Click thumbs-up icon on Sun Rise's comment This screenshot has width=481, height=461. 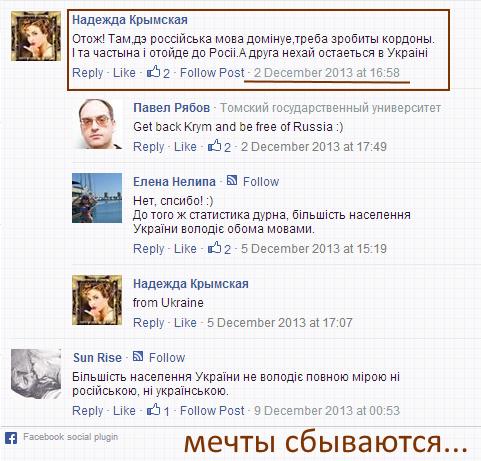tap(154, 410)
